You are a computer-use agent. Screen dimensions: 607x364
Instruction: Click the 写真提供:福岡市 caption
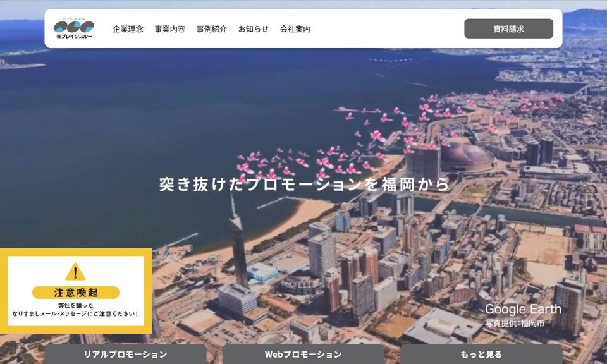[515, 324]
